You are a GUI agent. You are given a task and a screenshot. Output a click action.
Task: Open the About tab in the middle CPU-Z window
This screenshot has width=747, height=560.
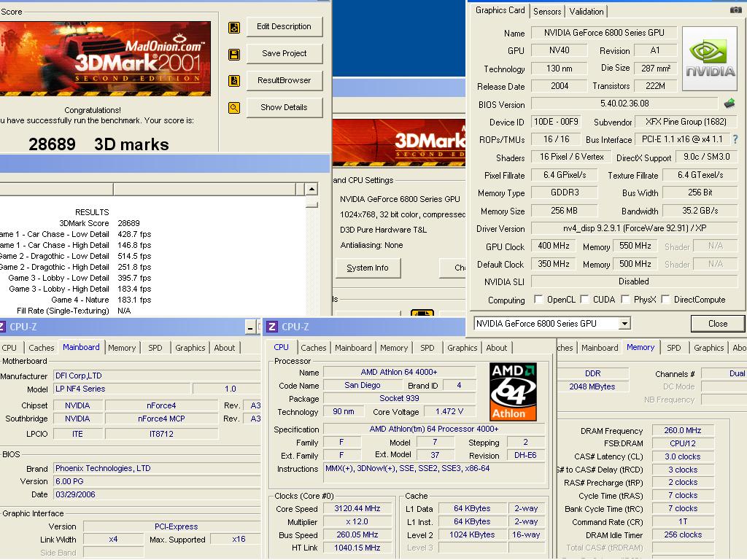[x=496, y=348]
